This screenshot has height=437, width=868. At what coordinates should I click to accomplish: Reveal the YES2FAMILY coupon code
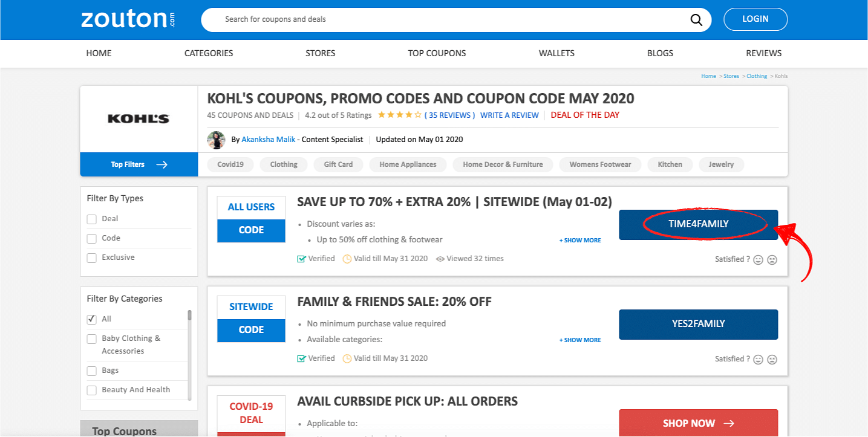tap(698, 325)
